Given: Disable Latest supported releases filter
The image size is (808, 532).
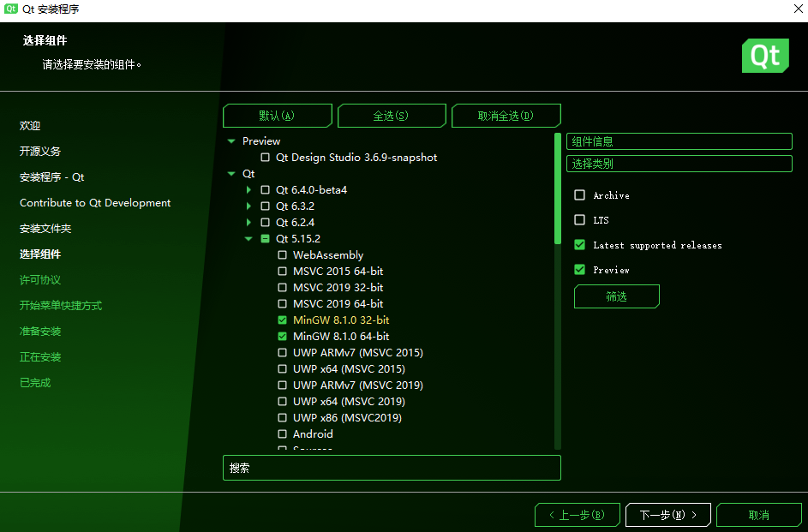Looking at the screenshot, I should 580,245.
